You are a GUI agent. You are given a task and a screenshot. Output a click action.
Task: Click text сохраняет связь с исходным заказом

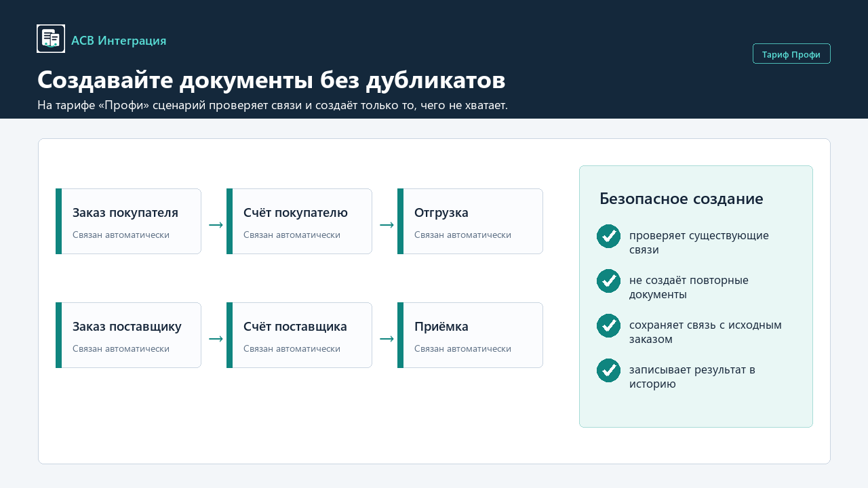[x=705, y=332]
